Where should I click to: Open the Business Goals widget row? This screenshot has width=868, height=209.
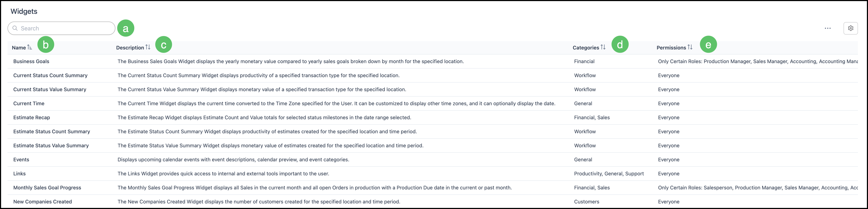click(433, 62)
